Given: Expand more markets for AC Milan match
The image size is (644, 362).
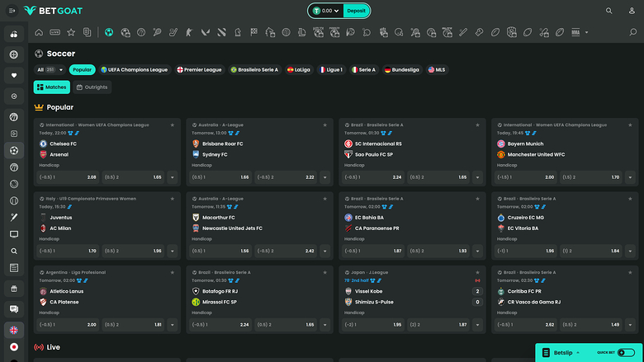Looking at the screenshot, I should coord(173,251).
